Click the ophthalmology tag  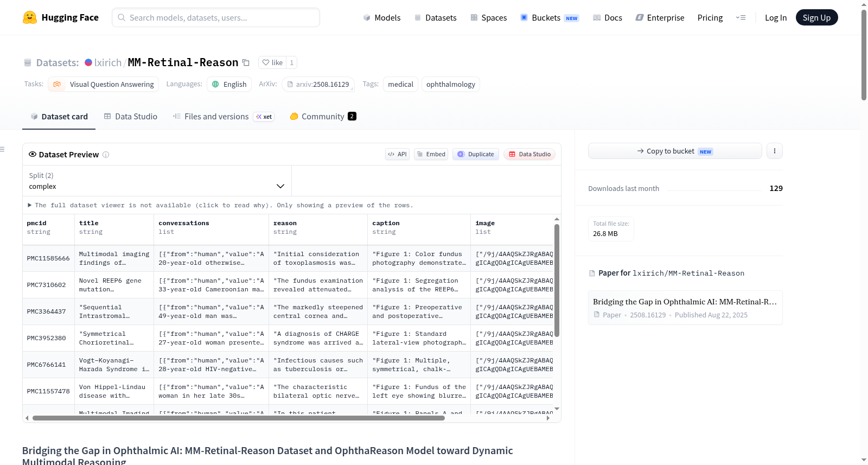(450, 84)
